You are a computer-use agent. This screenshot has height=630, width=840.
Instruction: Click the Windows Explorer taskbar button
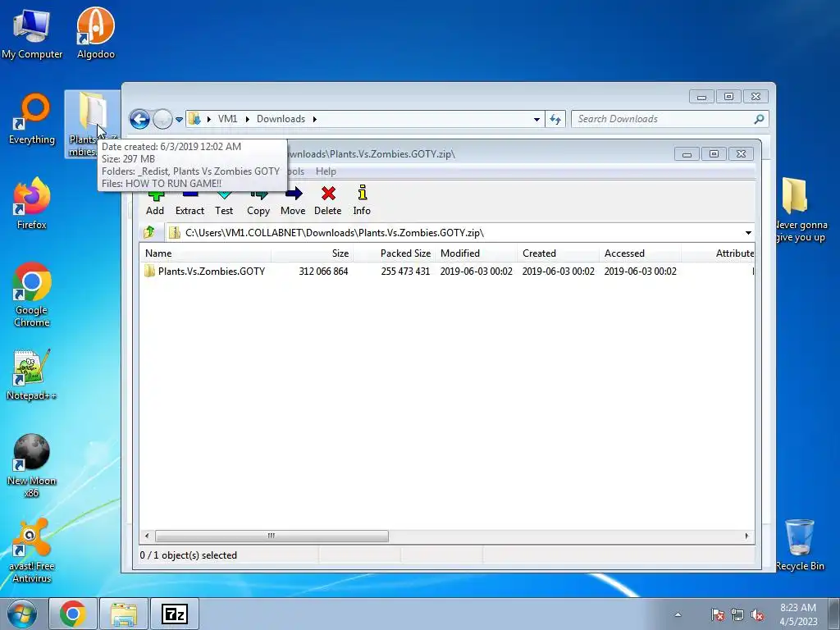pos(123,614)
